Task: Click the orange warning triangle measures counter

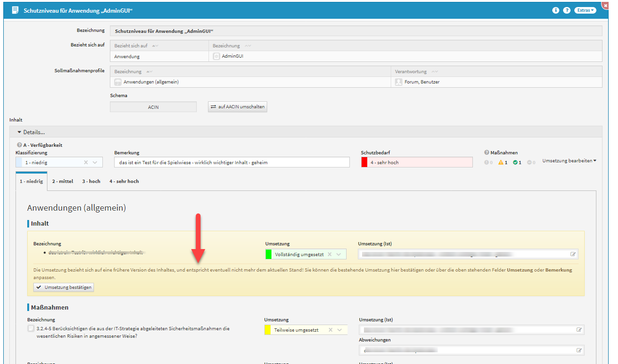Action: click(503, 163)
